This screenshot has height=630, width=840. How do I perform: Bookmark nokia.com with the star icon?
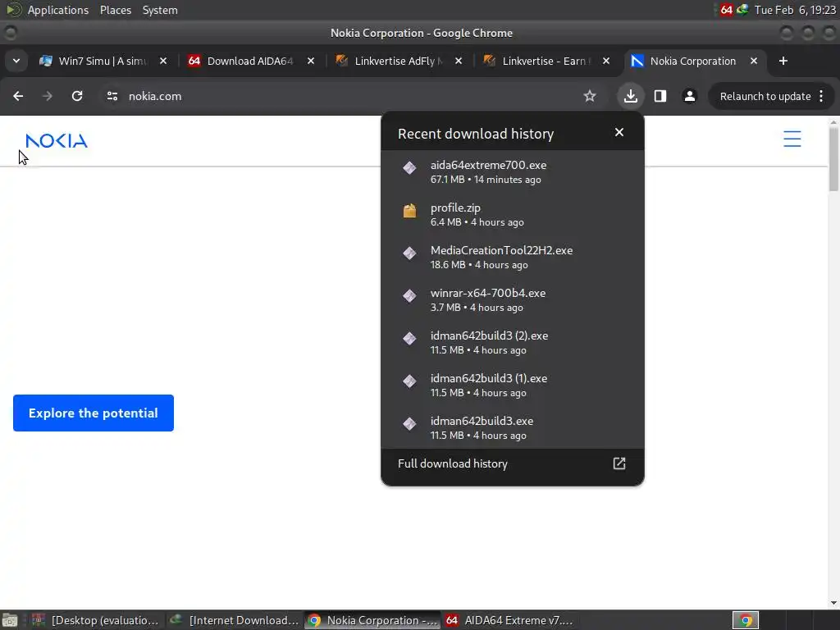[x=589, y=96]
